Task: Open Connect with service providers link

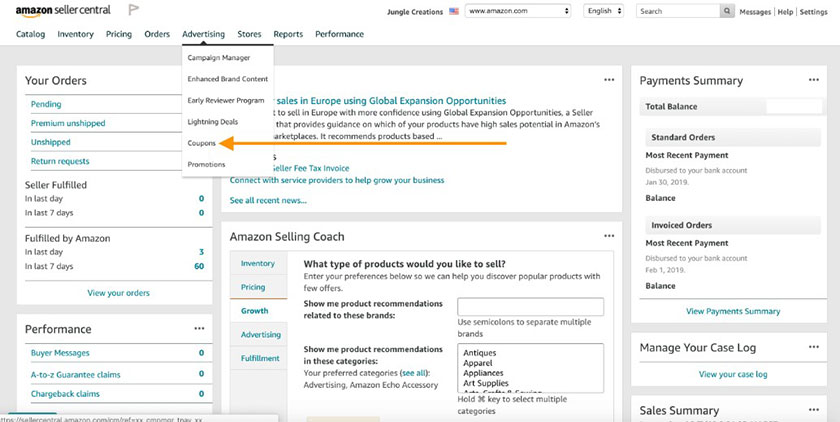Action: 337,180
